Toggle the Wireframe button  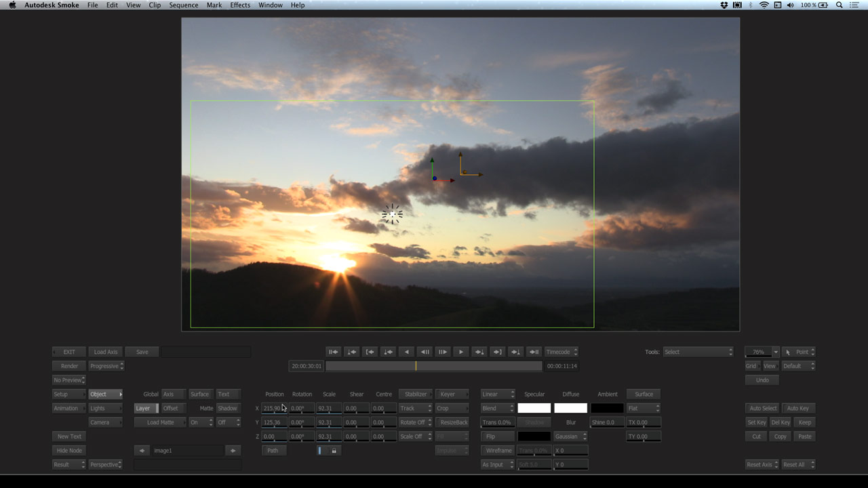click(x=498, y=451)
